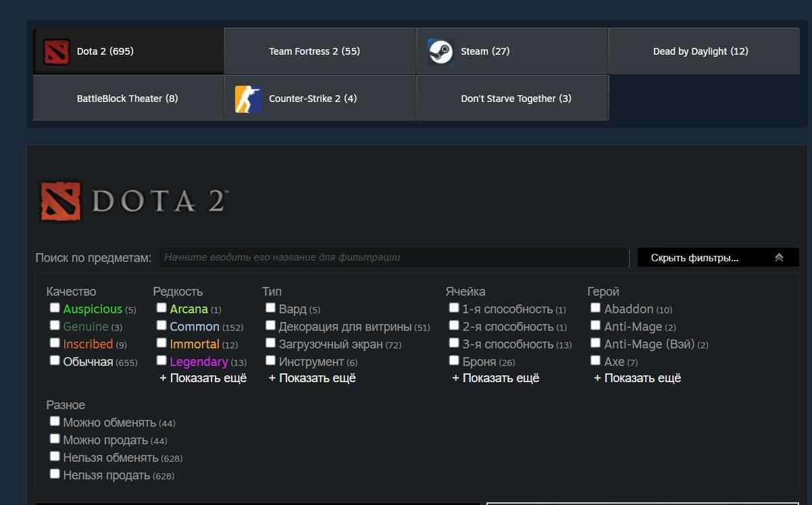Check the 2-я способность slot checkbox

[454, 325]
